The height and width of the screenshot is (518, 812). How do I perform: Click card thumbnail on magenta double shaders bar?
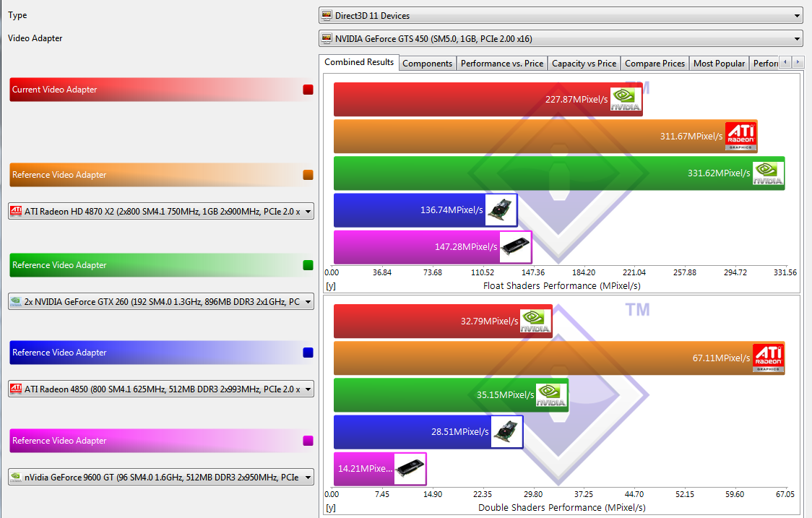pos(410,469)
